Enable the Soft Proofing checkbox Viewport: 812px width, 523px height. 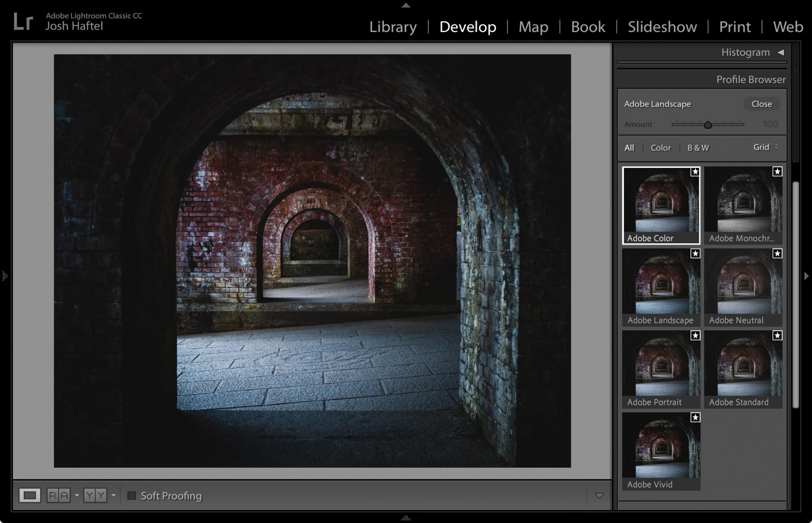coord(132,496)
